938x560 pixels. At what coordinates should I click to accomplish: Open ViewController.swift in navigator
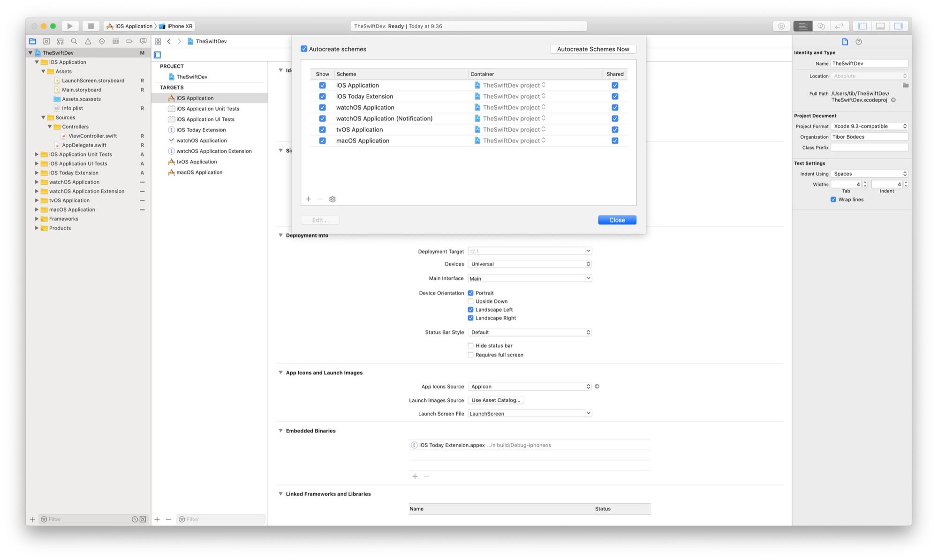[92, 136]
